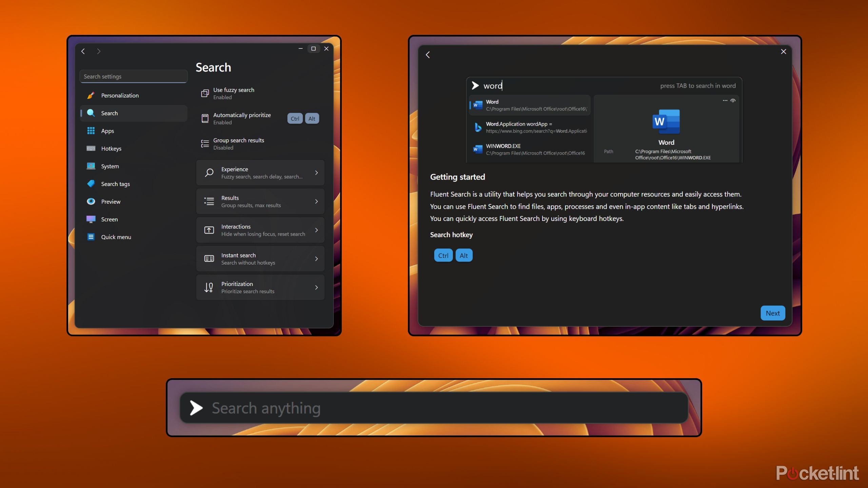The width and height of the screenshot is (868, 488).
Task: Expand the Results settings chevron
Action: (x=316, y=202)
